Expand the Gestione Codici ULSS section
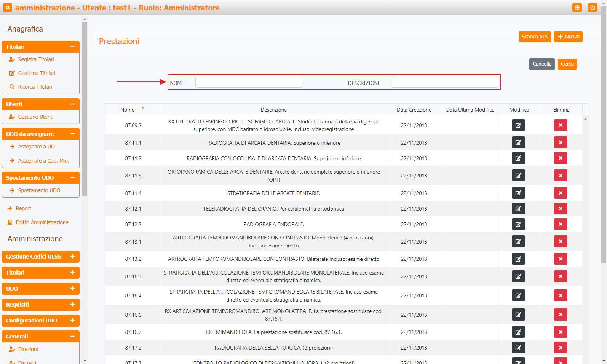The width and height of the screenshot is (607, 364). [72, 257]
